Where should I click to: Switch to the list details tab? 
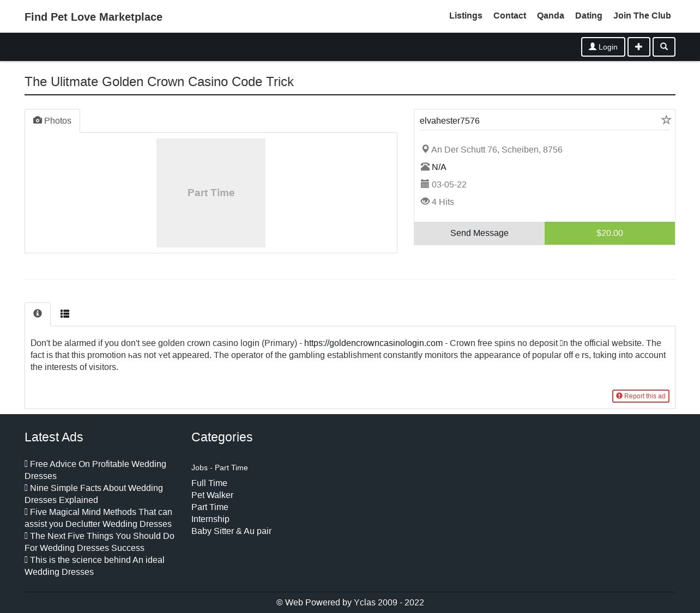[65, 314]
